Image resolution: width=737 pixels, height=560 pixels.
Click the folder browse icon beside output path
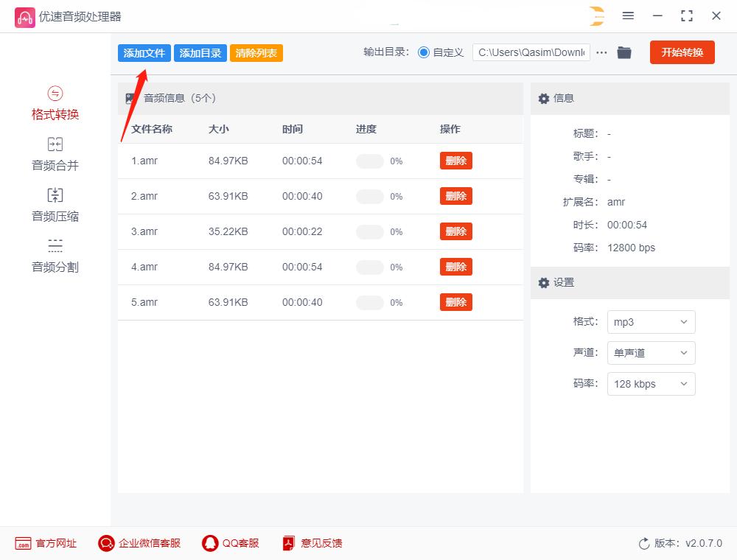click(x=624, y=52)
